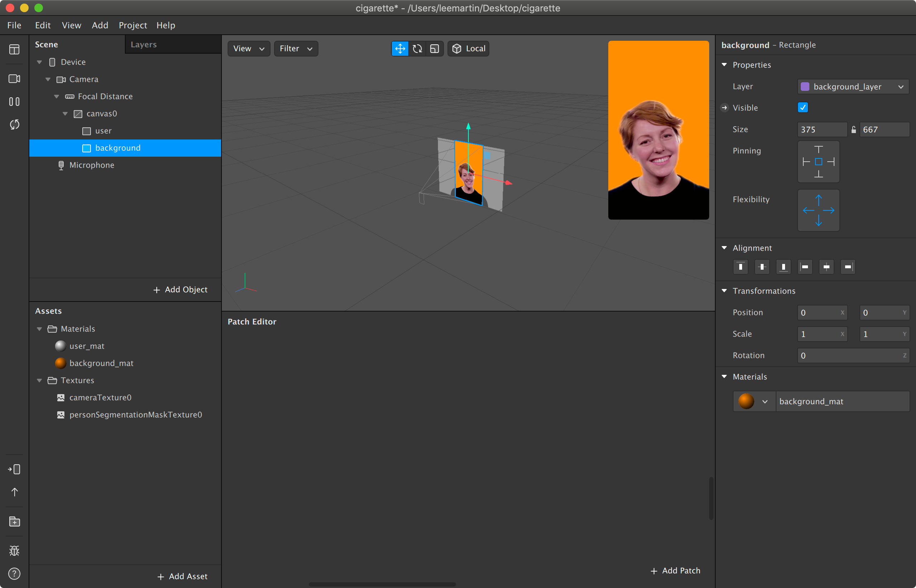Click the orange material swatch in Materials section
The height and width of the screenshot is (588, 916).
coord(746,402)
